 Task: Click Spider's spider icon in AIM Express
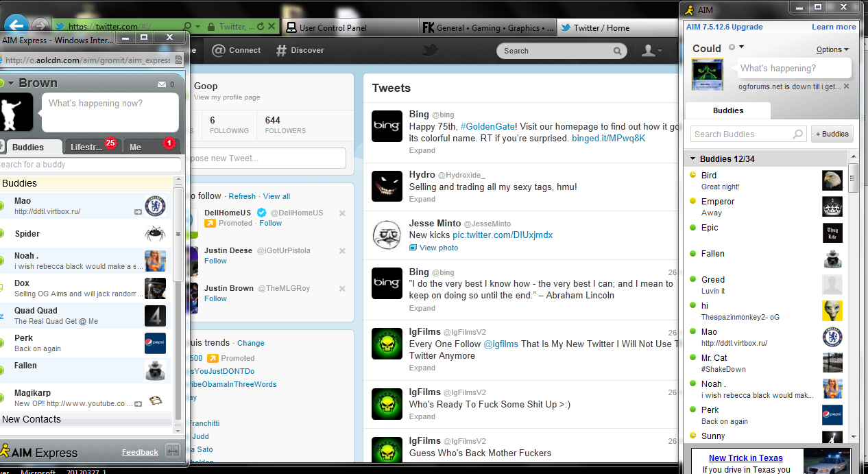coord(156,234)
